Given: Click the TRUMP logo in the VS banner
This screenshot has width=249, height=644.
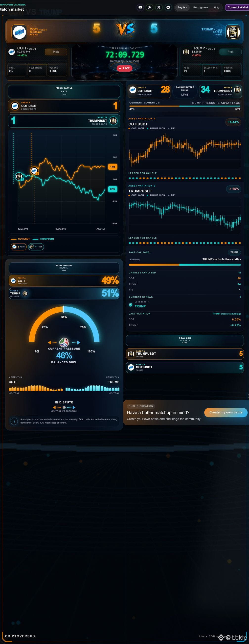Looking at the screenshot, I should coord(233,32).
